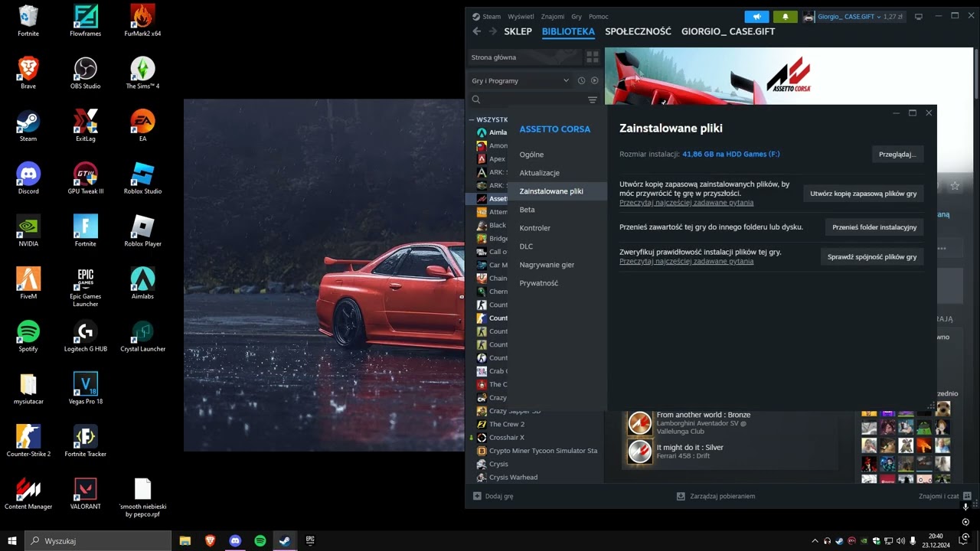Screen dimensions: 980x551
Task: Open FAQ link under backup description
Action: [x=687, y=203]
